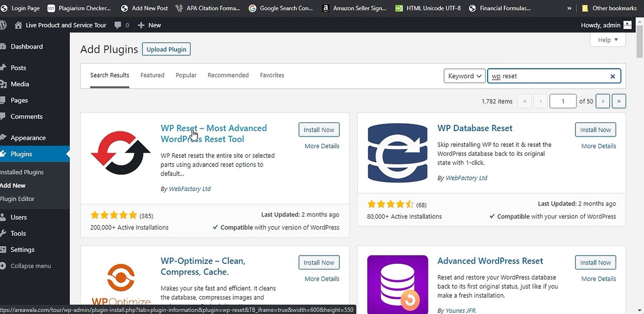View More Details for WP Database Reset
The height and width of the screenshot is (314, 644).
click(599, 146)
